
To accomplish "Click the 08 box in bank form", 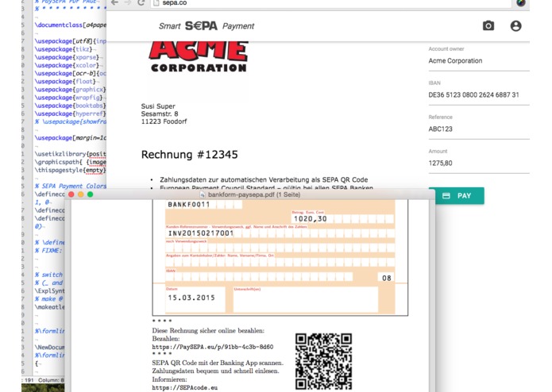I will [x=387, y=278].
